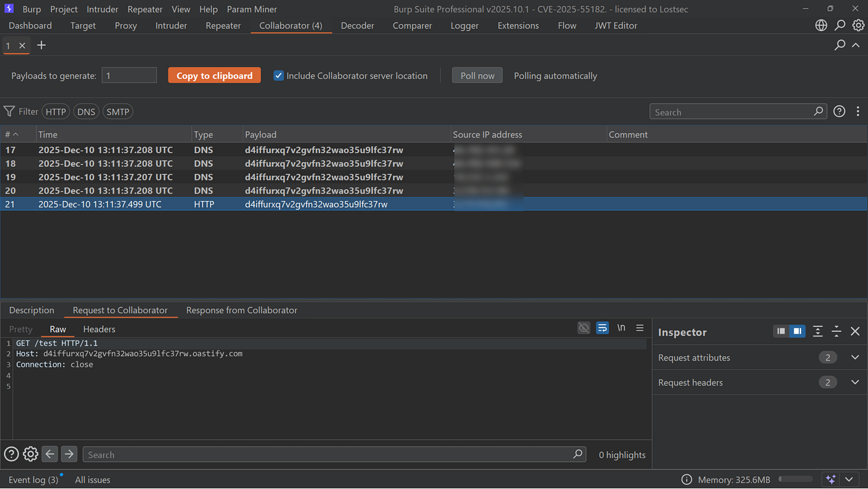
Task: Open help icon next to interactions search
Action: 839,112
